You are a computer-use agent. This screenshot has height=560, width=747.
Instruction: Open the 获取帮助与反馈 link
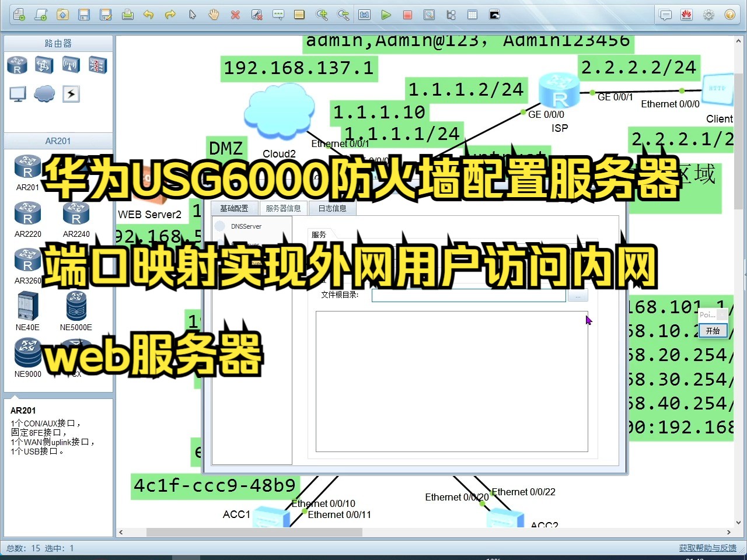707,548
